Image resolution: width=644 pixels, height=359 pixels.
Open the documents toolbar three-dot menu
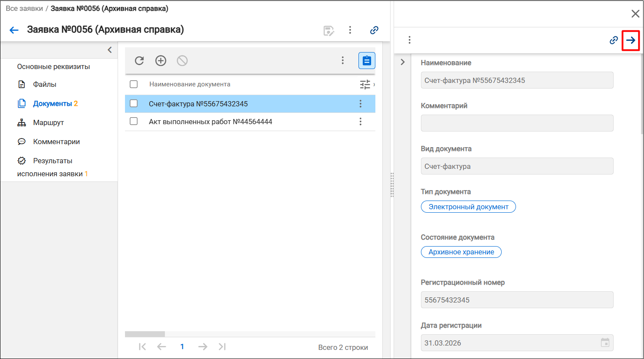pos(343,61)
